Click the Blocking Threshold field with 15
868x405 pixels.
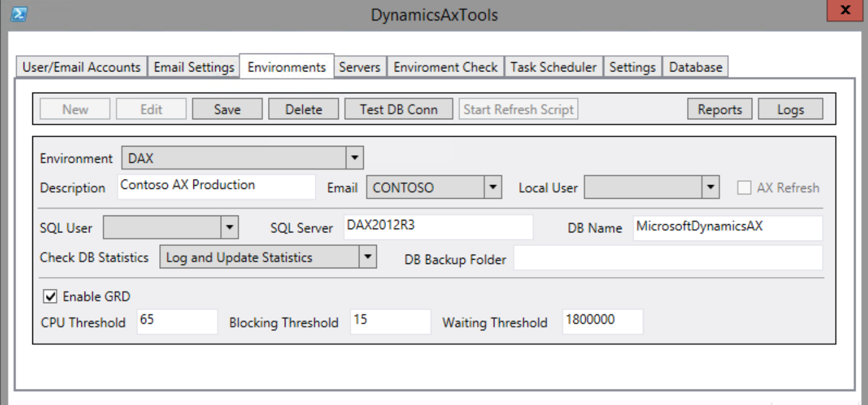coord(390,322)
